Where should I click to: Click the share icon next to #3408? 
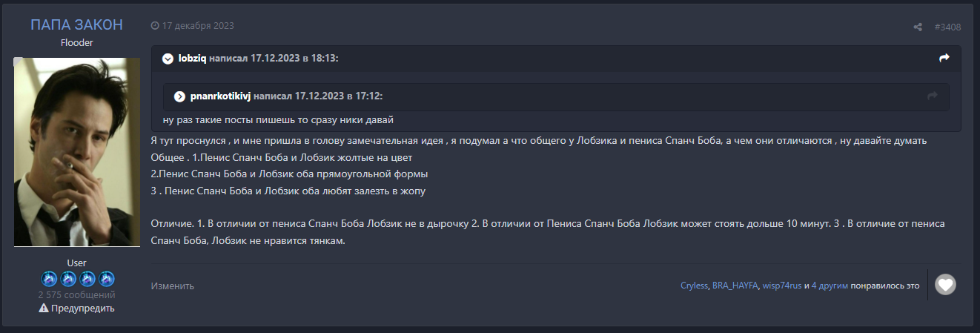918,27
